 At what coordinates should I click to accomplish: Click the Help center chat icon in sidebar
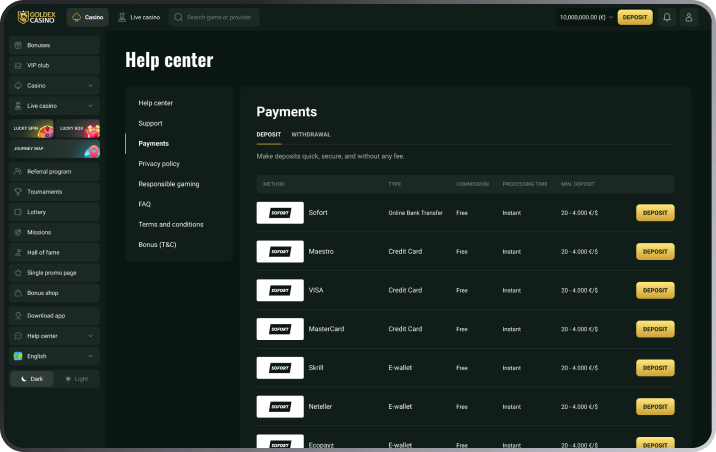pyautogui.click(x=18, y=336)
